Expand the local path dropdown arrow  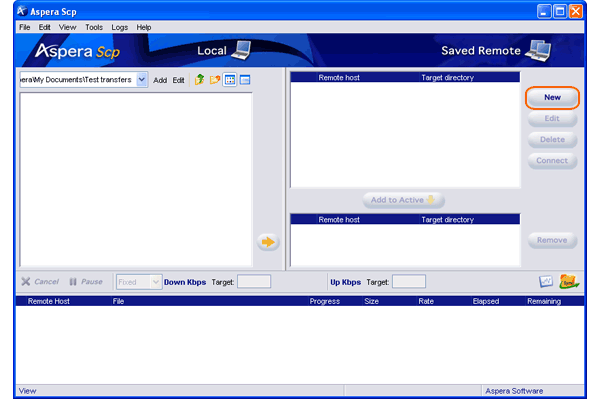(142, 80)
